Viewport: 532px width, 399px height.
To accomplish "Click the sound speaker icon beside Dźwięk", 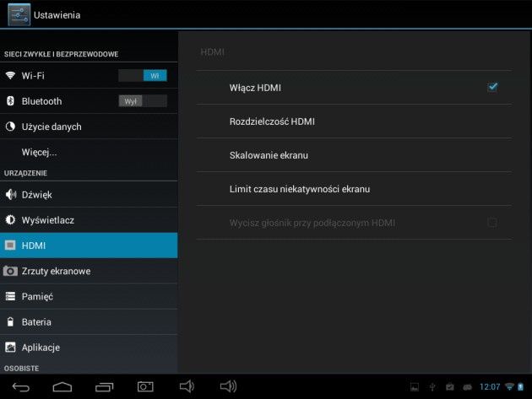I will (10, 194).
